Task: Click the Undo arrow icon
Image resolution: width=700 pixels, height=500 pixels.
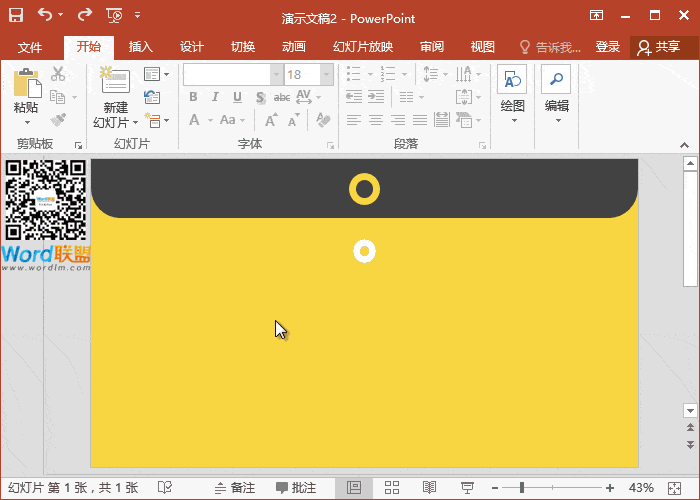Action: (46, 15)
